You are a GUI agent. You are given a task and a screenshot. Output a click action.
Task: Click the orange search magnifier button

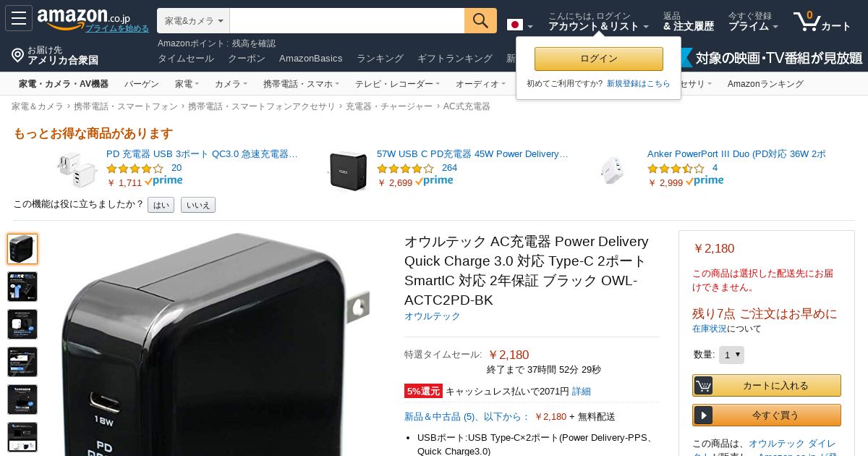[x=480, y=21]
